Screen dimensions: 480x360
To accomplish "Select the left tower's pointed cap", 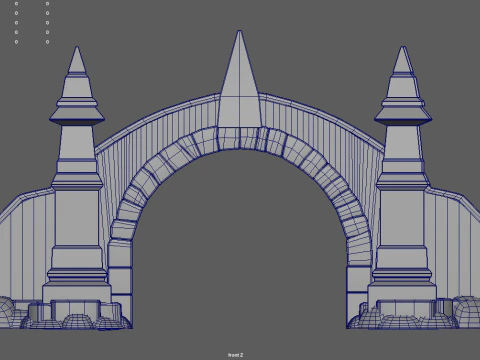I will 77,60.
